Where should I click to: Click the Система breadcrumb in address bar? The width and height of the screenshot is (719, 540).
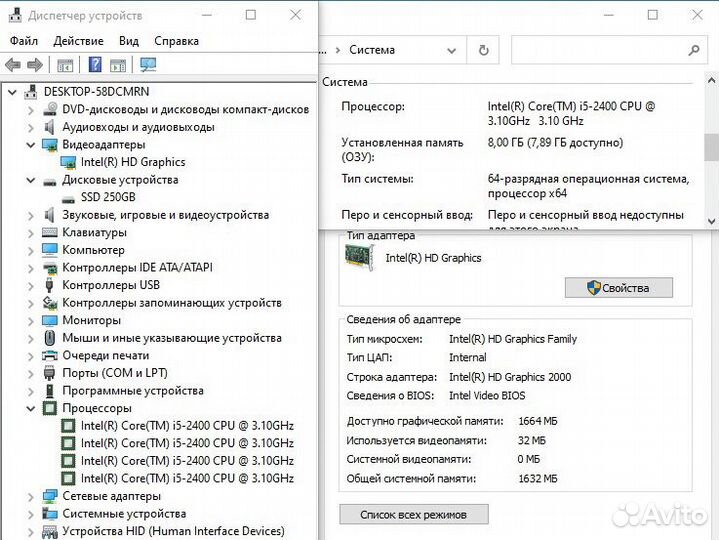click(x=372, y=50)
